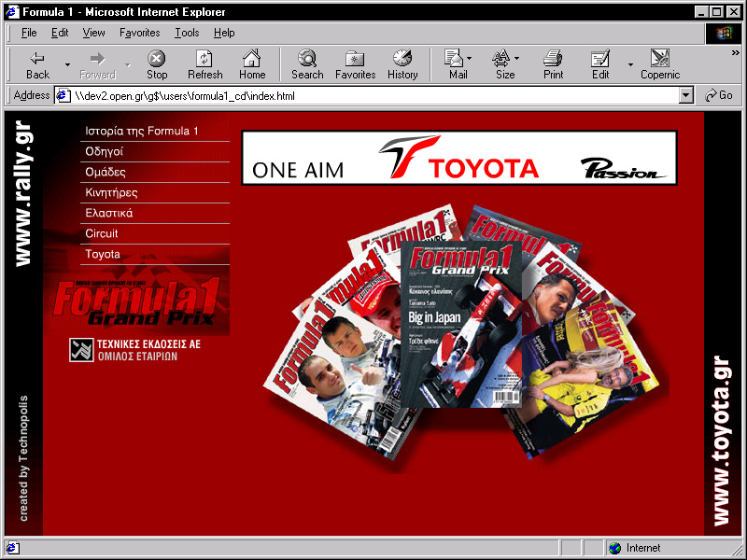Click the www.toyota.gr vertical text
Image resolution: width=747 pixels, height=560 pixels.
click(721, 441)
